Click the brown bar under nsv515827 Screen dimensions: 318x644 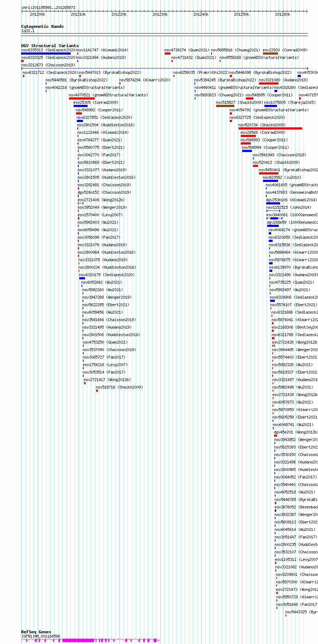tap(225, 106)
